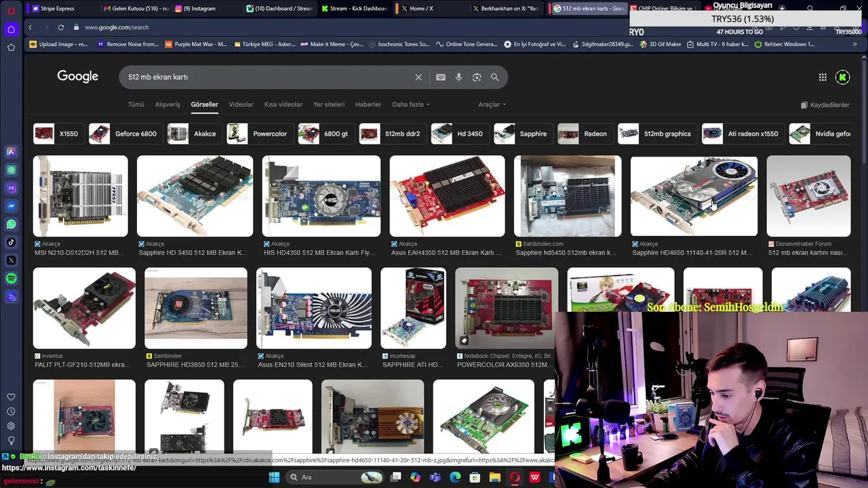
Task: Filter by the Geforce 6800 chip
Action: [125, 134]
